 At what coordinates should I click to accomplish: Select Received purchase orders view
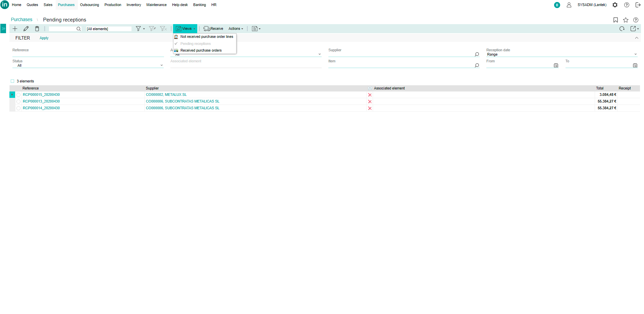pyautogui.click(x=201, y=51)
